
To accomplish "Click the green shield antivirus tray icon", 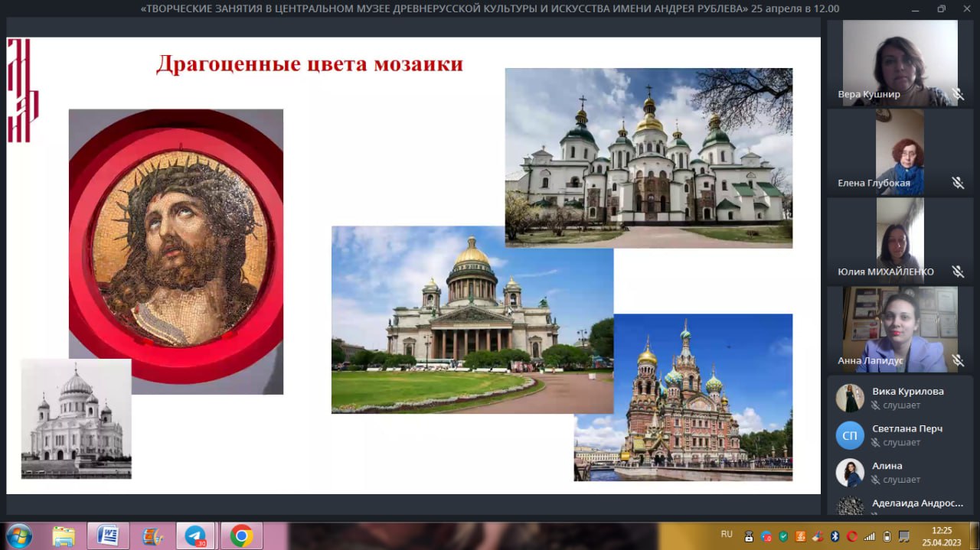I will coord(783,536).
